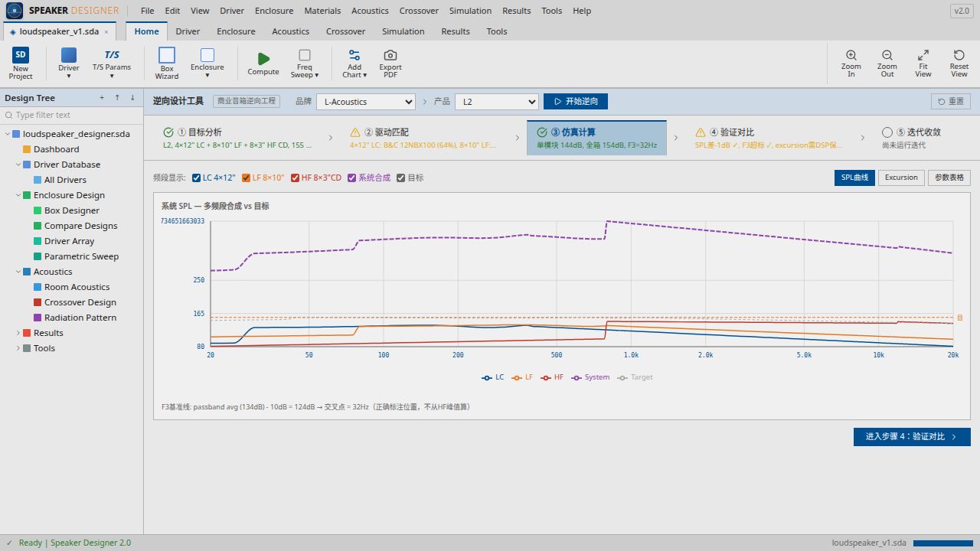
Task: Click the 开始逆向 button
Action: point(576,102)
